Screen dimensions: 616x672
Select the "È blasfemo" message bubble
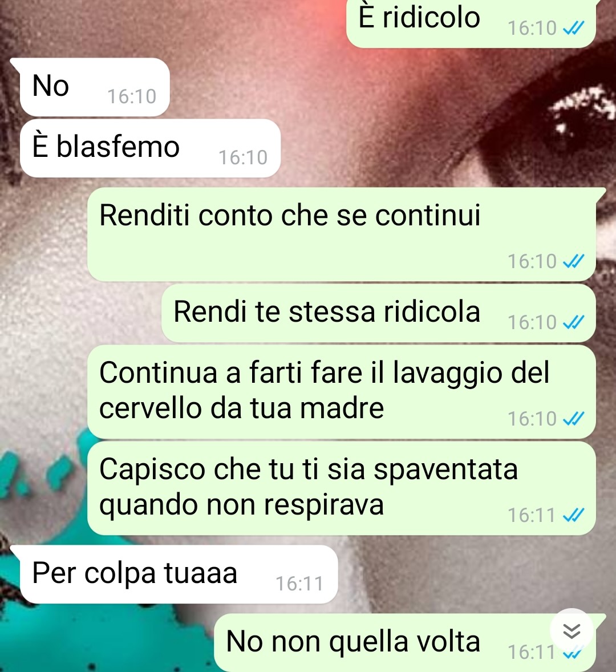coord(150,148)
